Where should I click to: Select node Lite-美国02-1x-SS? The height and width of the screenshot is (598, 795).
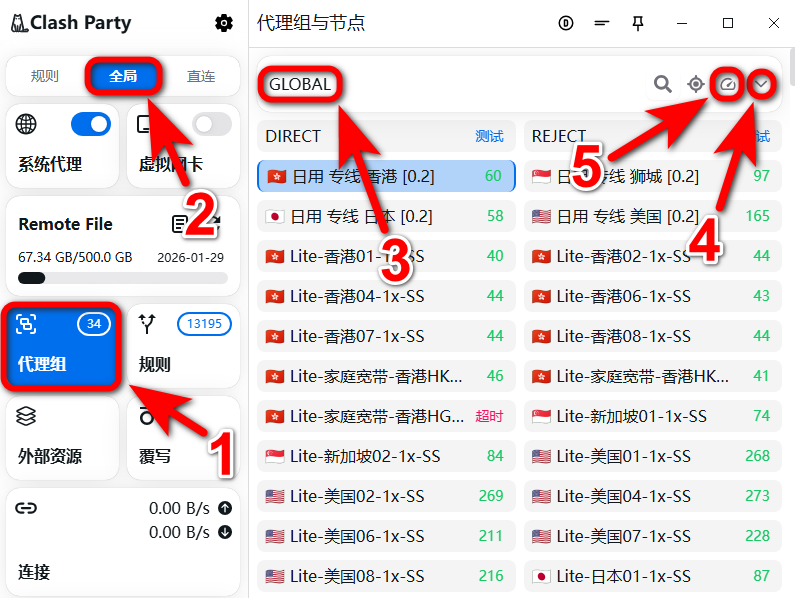pos(386,497)
